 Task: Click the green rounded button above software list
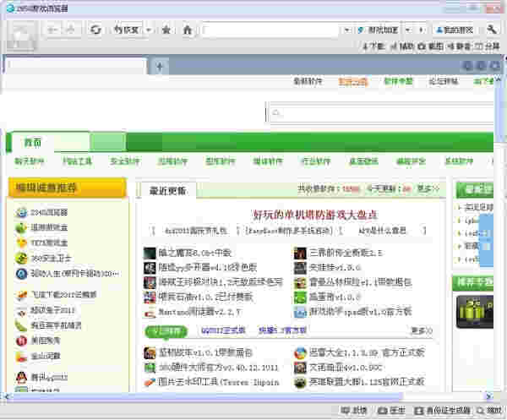tap(166, 331)
